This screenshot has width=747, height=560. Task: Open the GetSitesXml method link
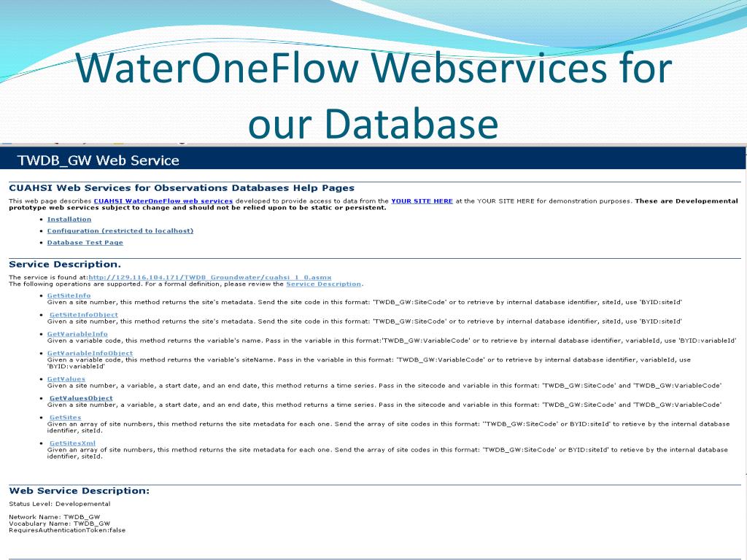pos(72,443)
